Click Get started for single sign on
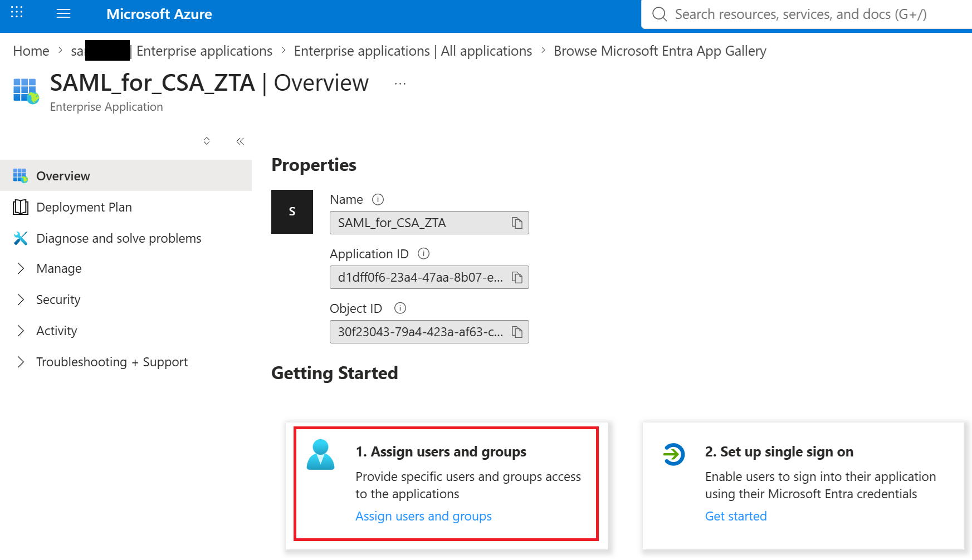The height and width of the screenshot is (560, 972). click(x=736, y=516)
